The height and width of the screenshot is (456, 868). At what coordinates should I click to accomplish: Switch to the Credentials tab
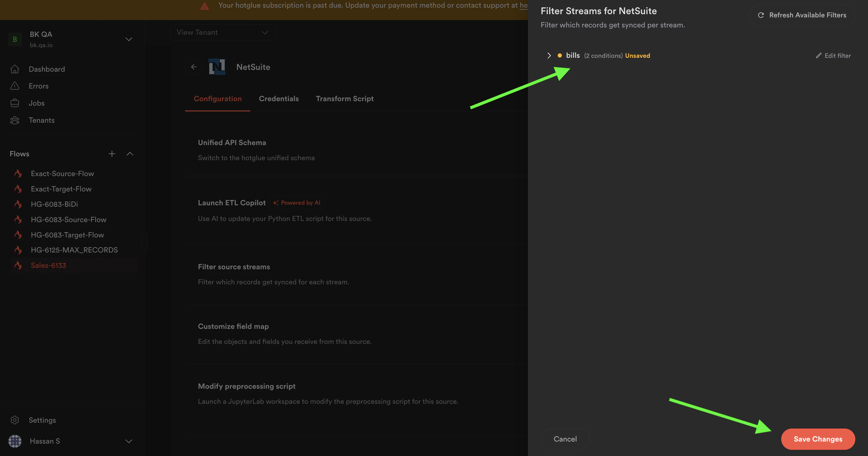point(279,99)
